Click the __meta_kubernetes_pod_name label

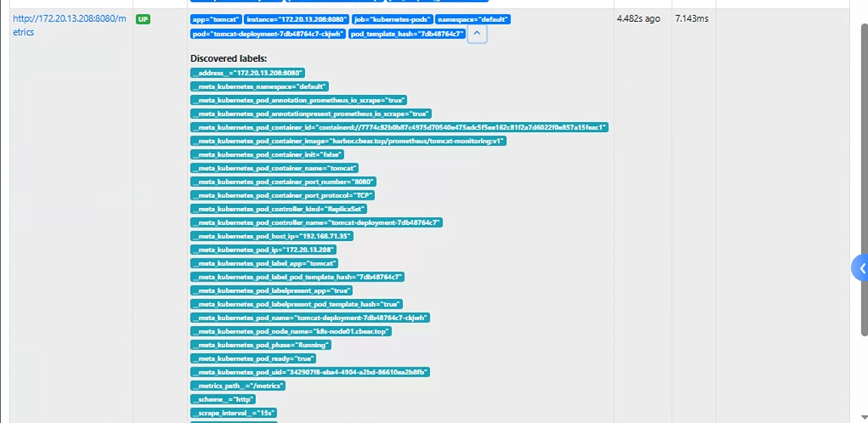pos(310,318)
